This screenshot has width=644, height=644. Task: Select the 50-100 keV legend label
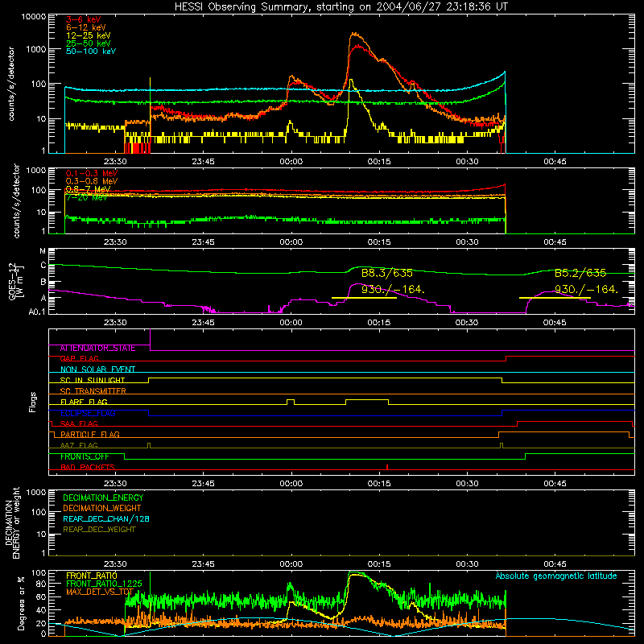(x=91, y=52)
